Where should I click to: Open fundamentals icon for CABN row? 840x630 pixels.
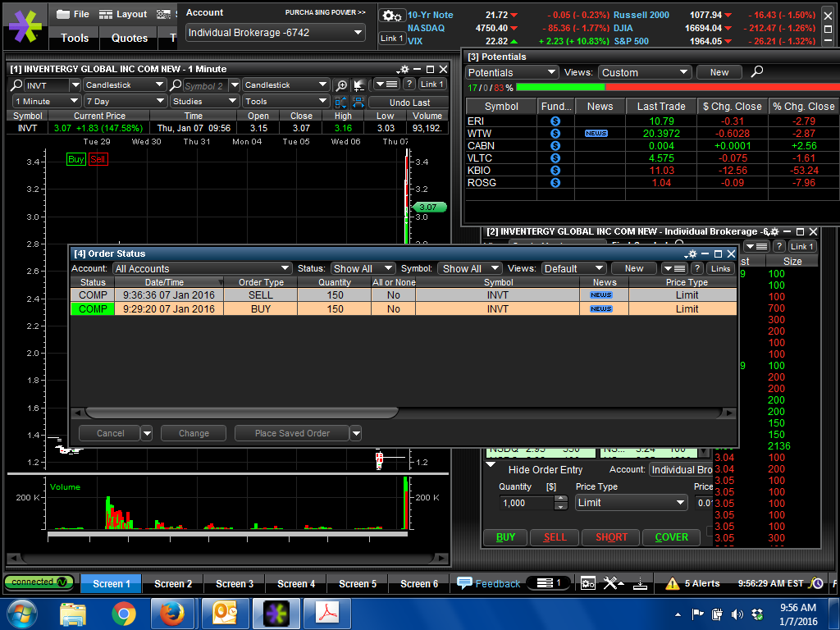pyautogui.click(x=555, y=146)
